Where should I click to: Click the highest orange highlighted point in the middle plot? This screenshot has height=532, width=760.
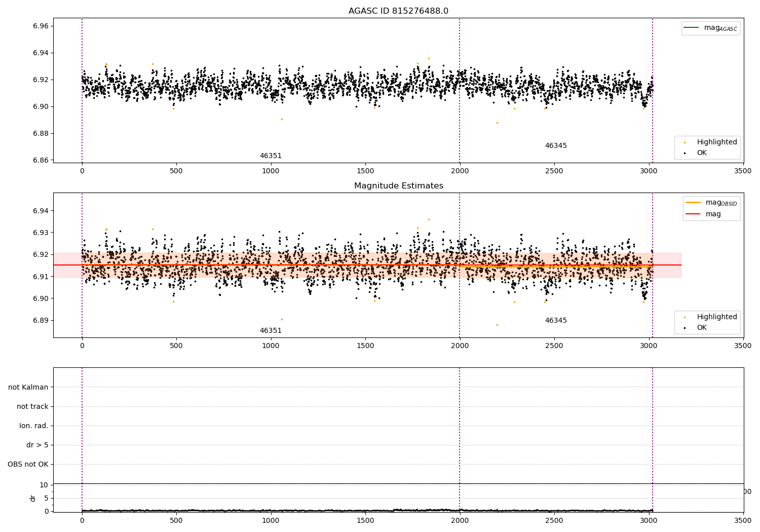click(x=429, y=219)
